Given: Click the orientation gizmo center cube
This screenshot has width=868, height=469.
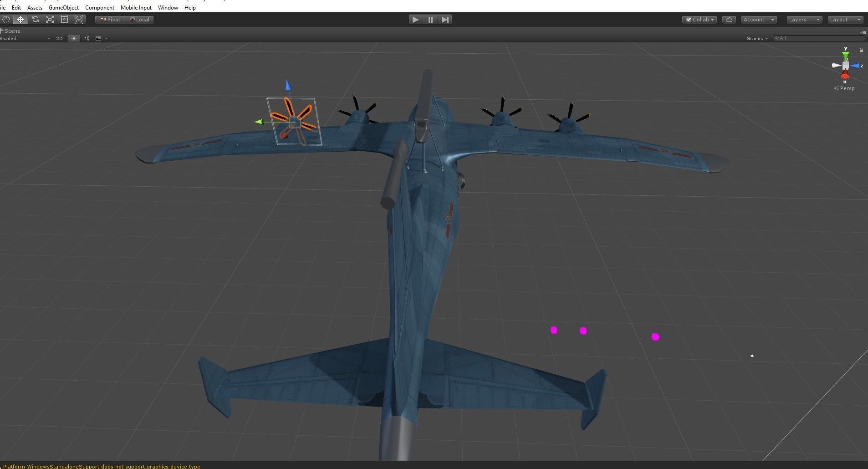Looking at the screenshot, I should [846, 66].
